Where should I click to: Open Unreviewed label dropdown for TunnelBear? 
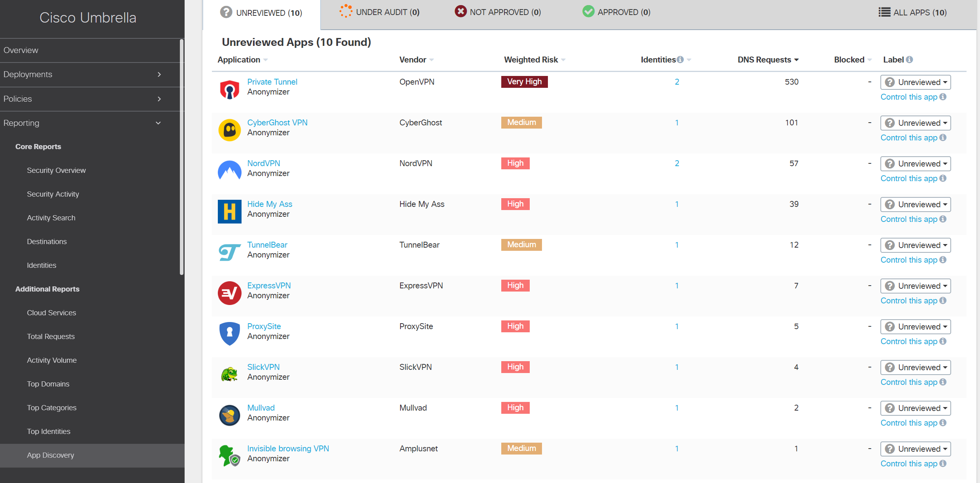(x=915, y=245)
